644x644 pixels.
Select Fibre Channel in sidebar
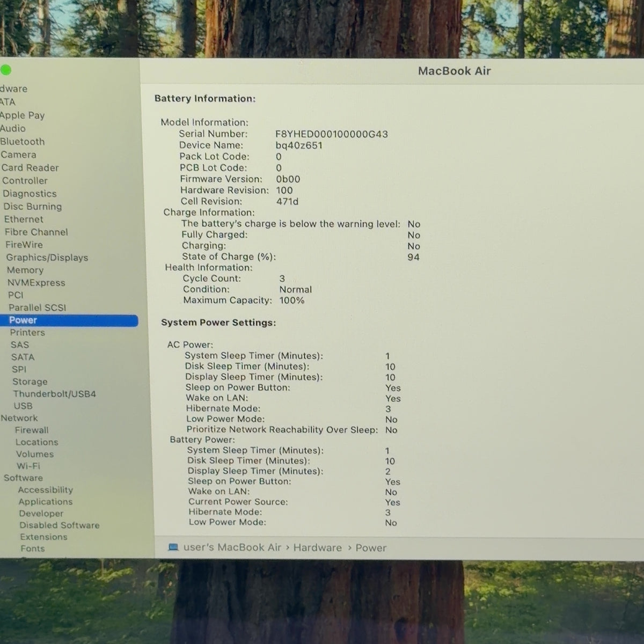pyautogui.click(x=36, y=232)
